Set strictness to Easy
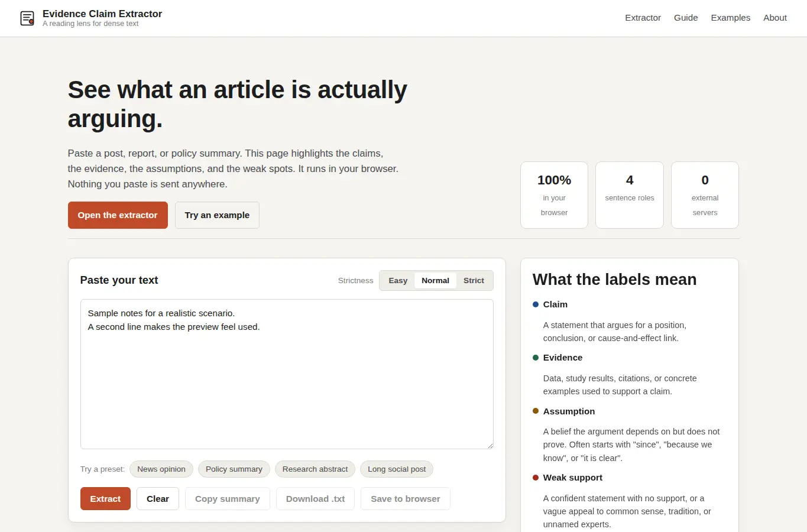807x532 pixels. [x=398, y=281]
